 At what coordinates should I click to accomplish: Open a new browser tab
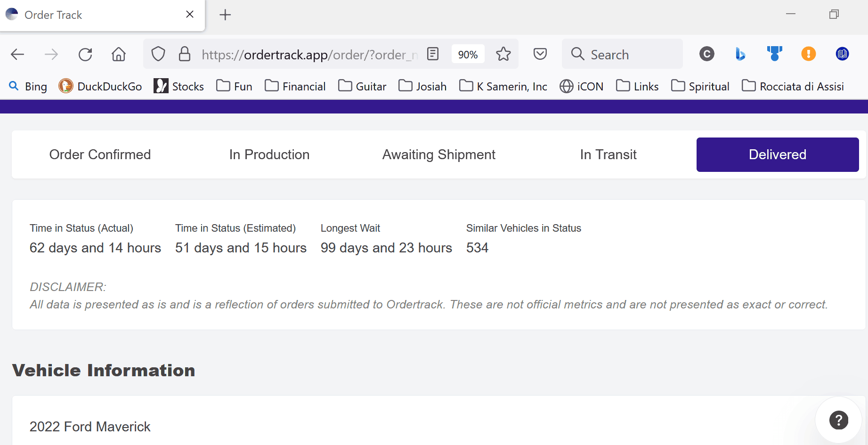click(x=225, y=15)
